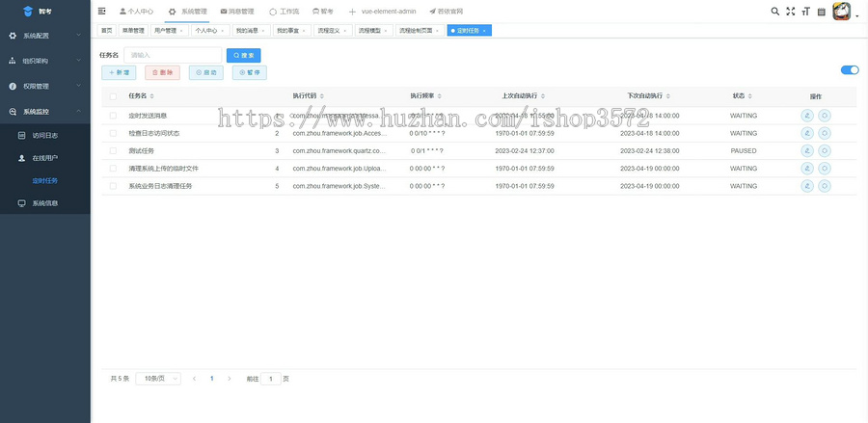Click edit icon for 测试任务 row
This screenshot has height=423, width=868.
807,151
